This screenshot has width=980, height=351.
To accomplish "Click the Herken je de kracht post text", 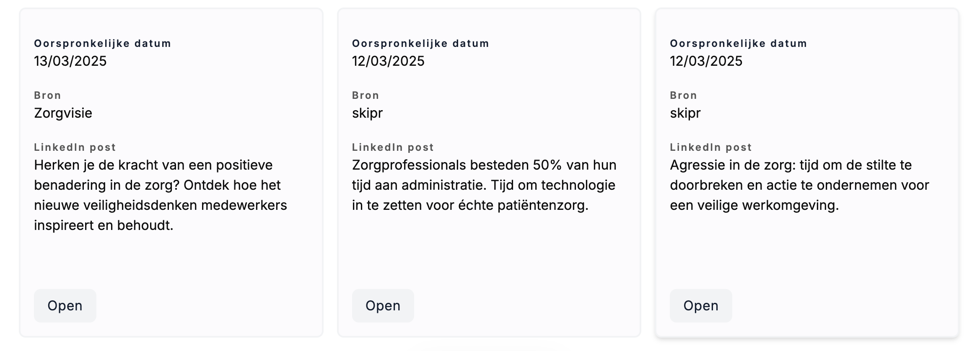I will [x=161, y=195].
